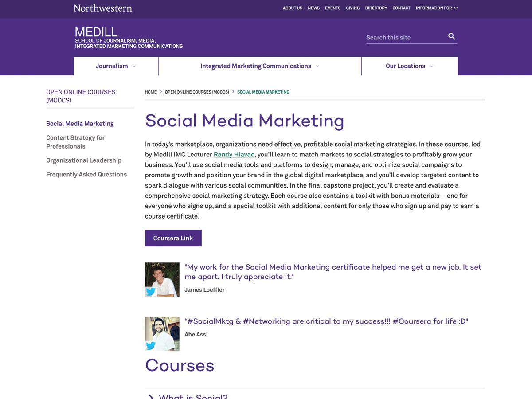Image resolution: width=532 pixels, height=399 pixels.
Task: Click the Twitter icon on Abe Assi's testimonial
Action: pyautogui.click(x=151, y=345)
